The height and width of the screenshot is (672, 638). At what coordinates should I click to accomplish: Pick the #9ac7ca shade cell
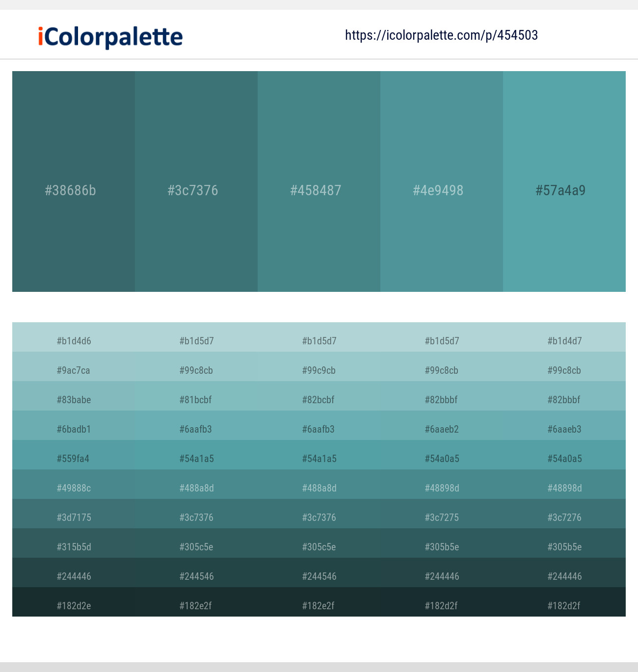coord(74,366)
